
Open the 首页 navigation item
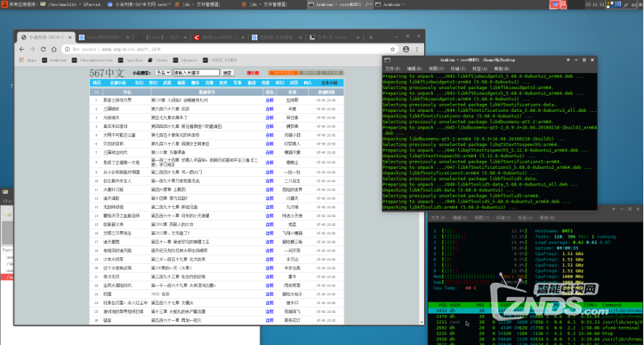pyautogui.click(x=96, y=83)
